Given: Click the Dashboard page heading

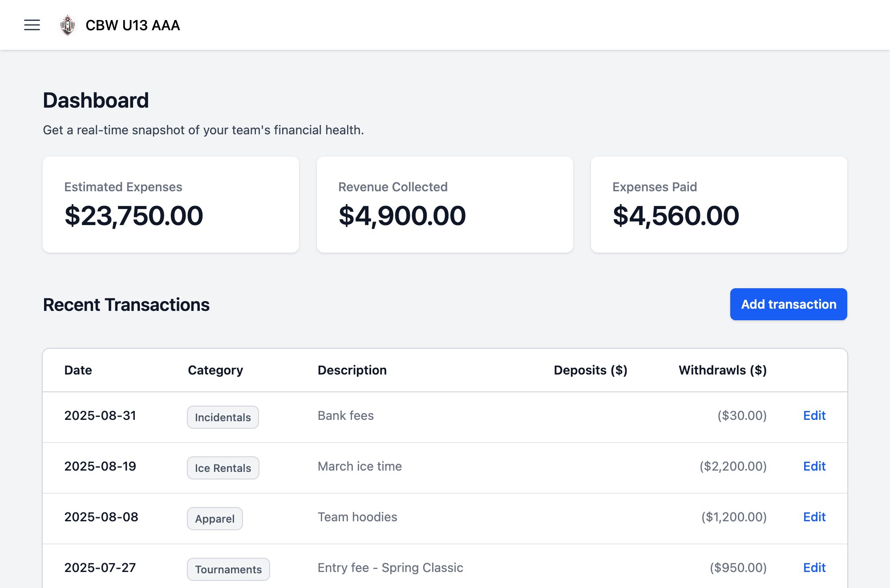Looking at the screenshot, I should click(x=96, y=100).
